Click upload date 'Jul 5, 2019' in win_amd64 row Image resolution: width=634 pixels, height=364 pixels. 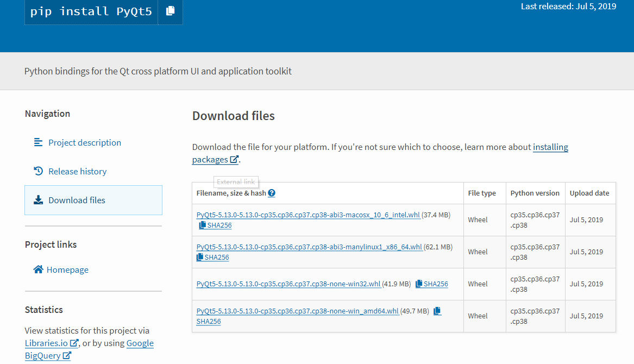(586, 316)
